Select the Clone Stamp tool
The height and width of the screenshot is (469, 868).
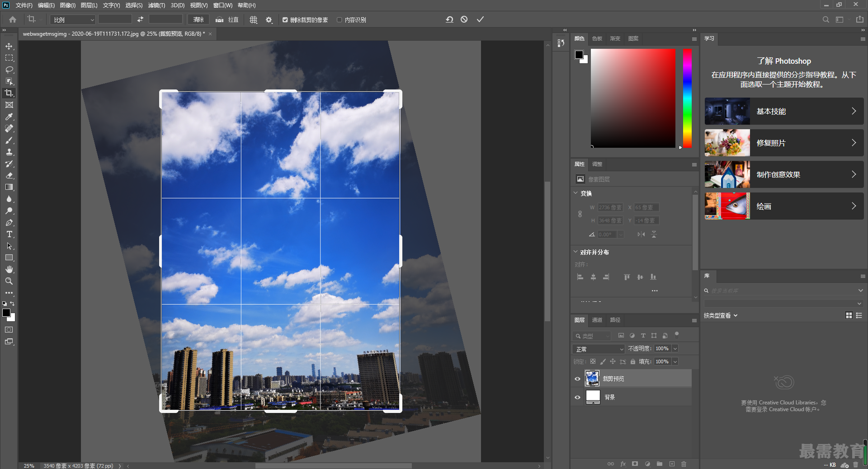click(9, 152)
